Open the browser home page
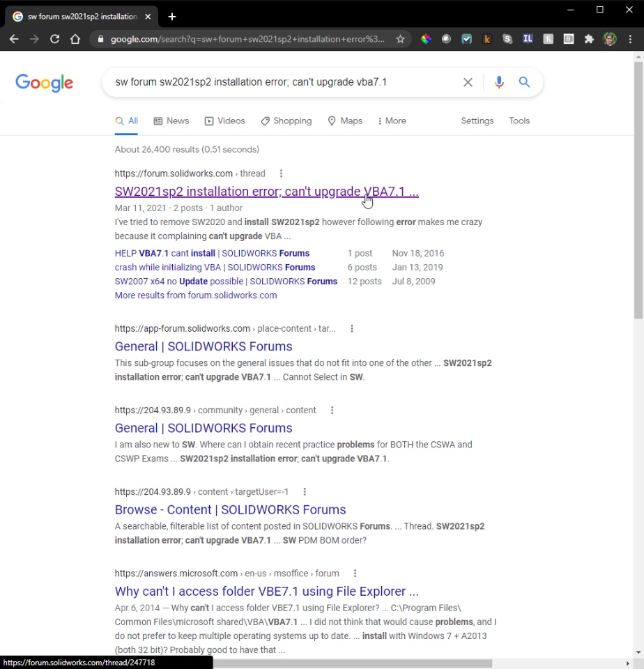This screenshot has width=644, height=669. (75, 39)
